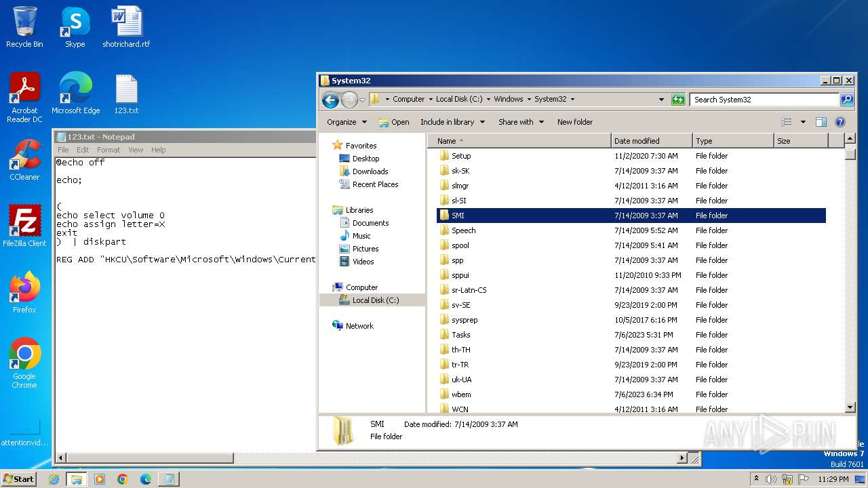The width and height of the screenshot is (868, 488).
Task: Sort by the Type column header
Action: pyautogui.click(x=733, y=141)
